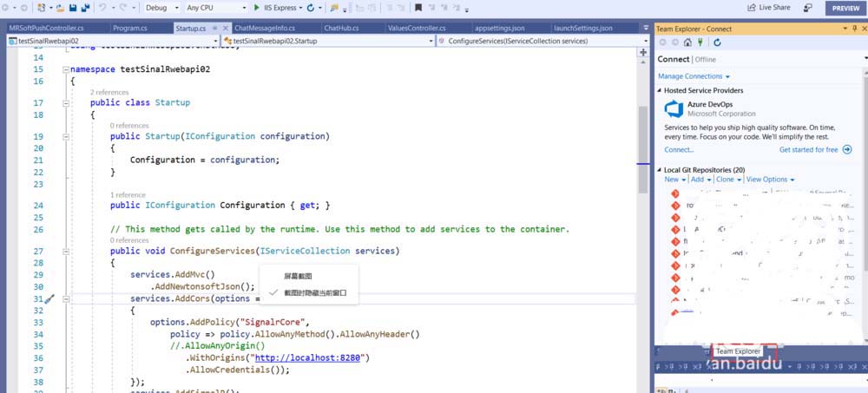868x393 pixels.
Task: Click the Save icon in toolbar
Action: pos(73,8)
